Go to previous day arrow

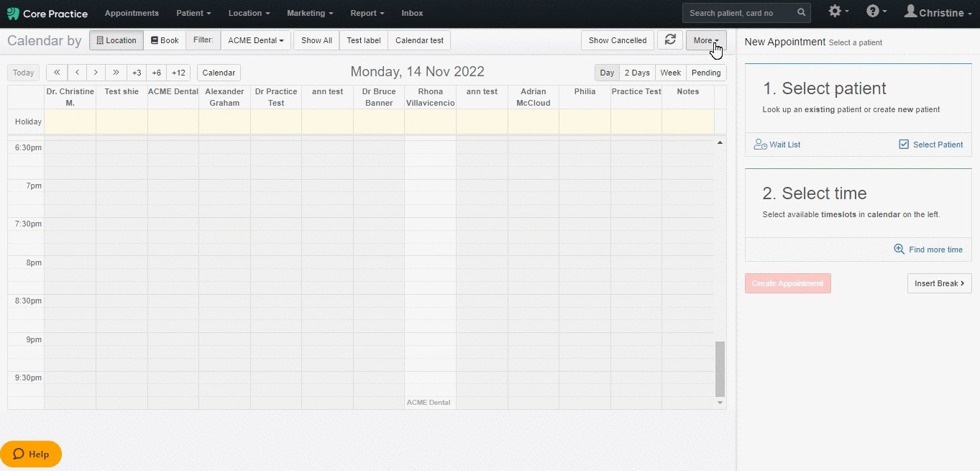[77, 73]
